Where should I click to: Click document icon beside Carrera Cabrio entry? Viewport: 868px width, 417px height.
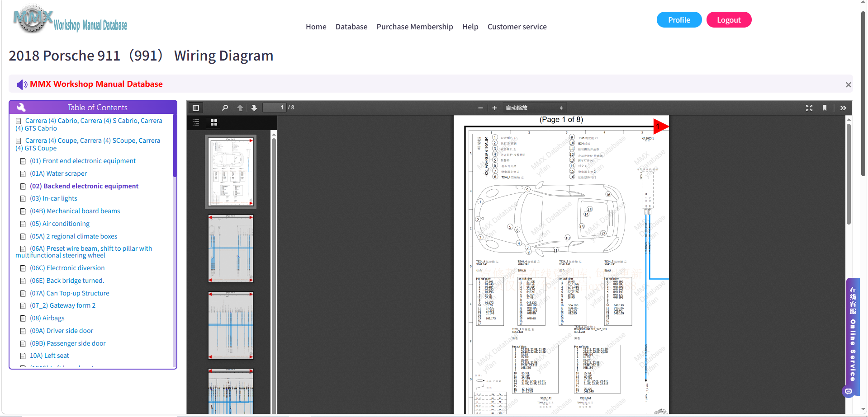coord(19,121)
